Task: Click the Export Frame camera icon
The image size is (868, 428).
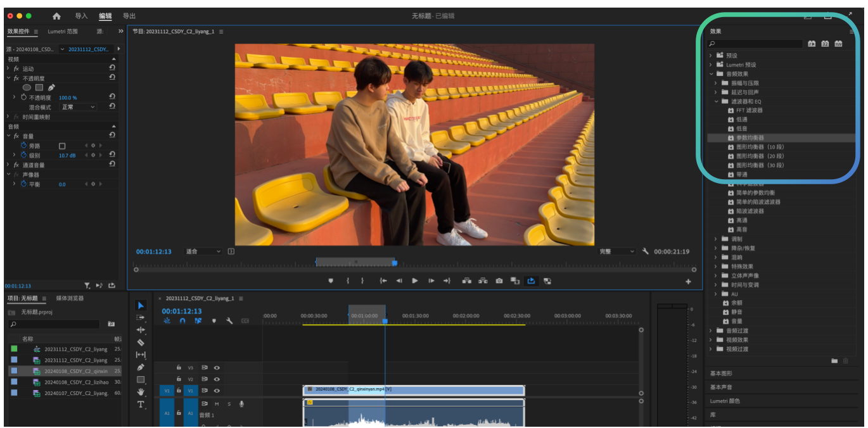Action: pyautogui.click(x=499, y=281)
